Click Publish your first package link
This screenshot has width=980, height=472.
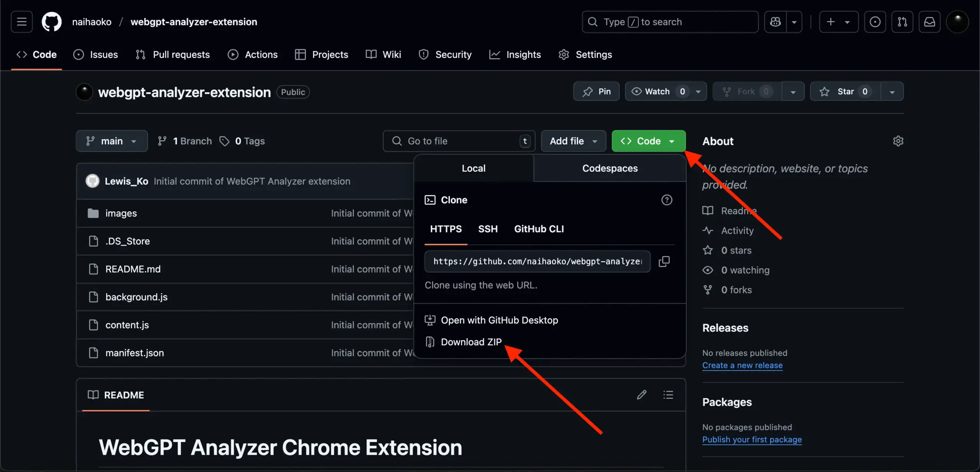point(752,439)
